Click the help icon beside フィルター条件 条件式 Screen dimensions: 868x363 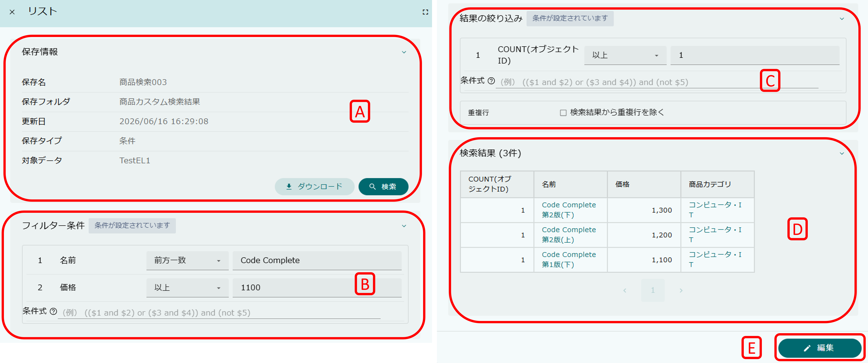[x=53, y=311]
